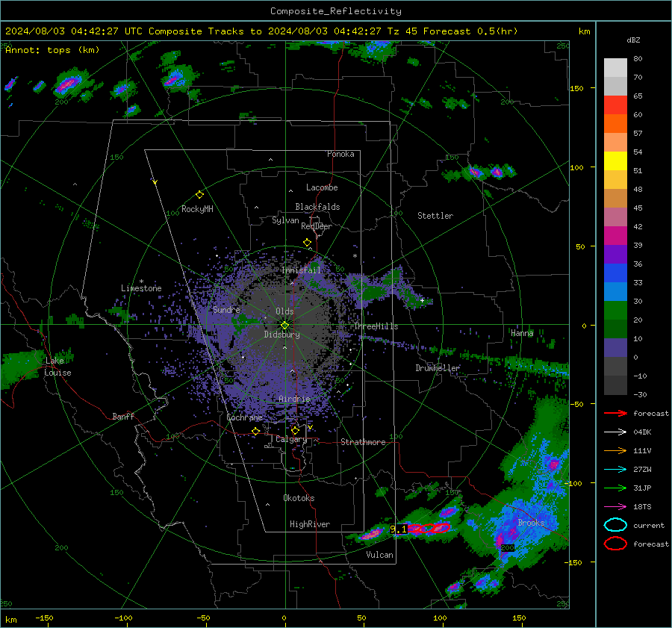This screenshot has width=672, height=628.
Task: Click the yellow diamond marker below RedDeer
Action: (x=307, y=243)
